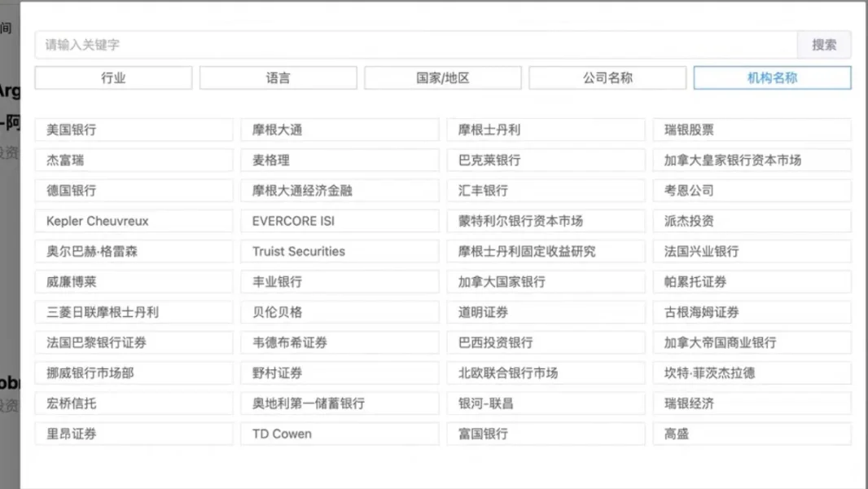Select institution 美国银行
868x489 pixels.
pos(134,130)
